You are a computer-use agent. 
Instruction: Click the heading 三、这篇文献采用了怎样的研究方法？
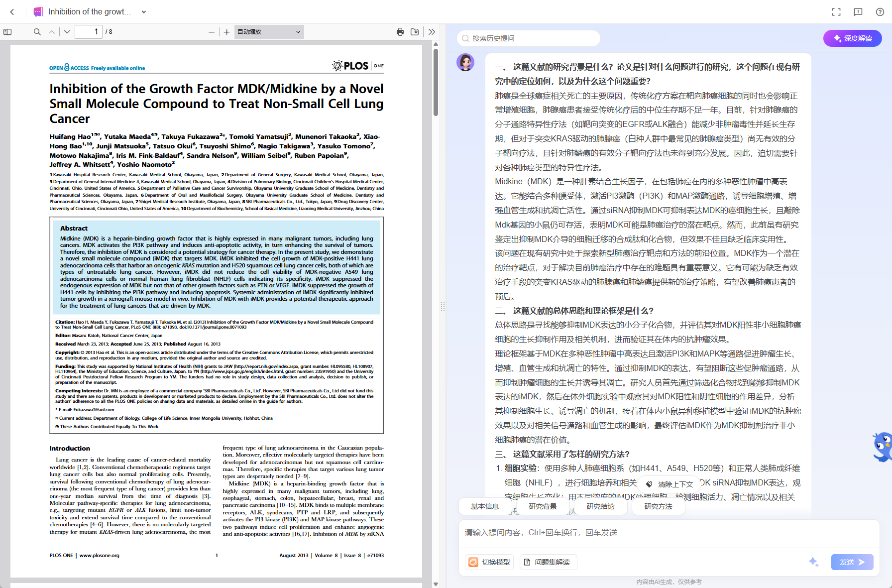point(562,454)
